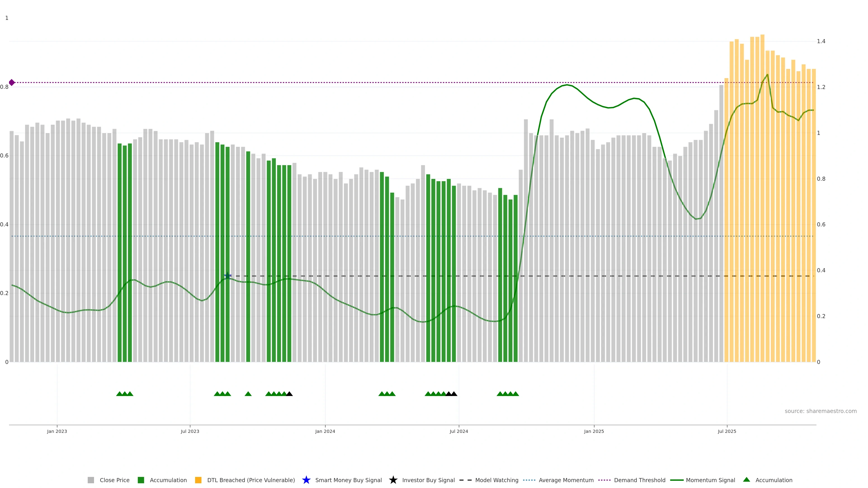
Task: Hide the Average Momentum series via legend
Action: pyautogui.click(x=566, y=480)
